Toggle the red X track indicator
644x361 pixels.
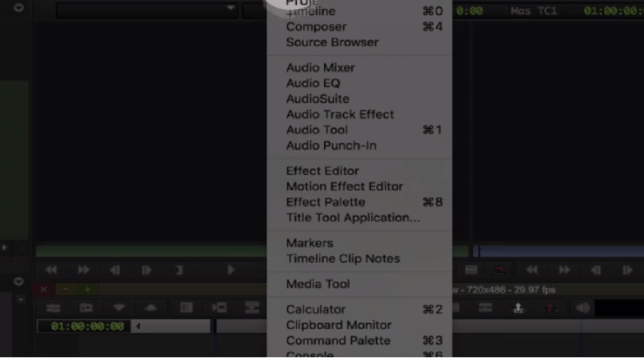pyautogui.click(x=44, y=289)
